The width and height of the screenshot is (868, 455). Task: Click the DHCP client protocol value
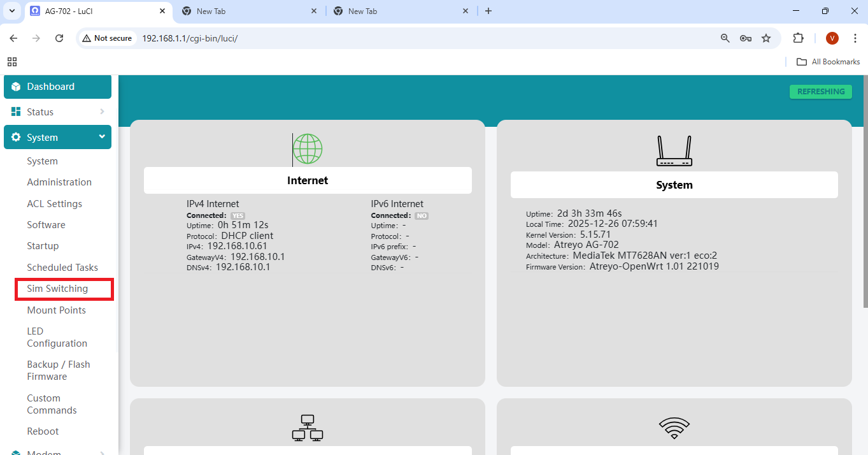(x=247, y=236)
